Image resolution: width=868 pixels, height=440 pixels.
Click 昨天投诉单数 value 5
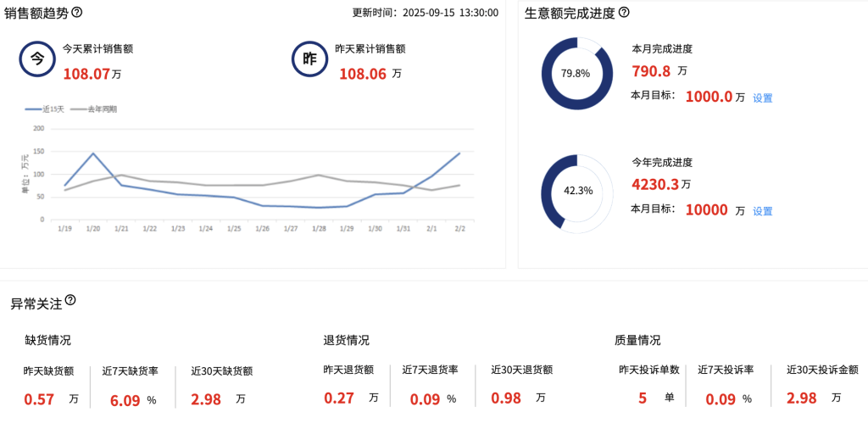click(x=643, y=398)
